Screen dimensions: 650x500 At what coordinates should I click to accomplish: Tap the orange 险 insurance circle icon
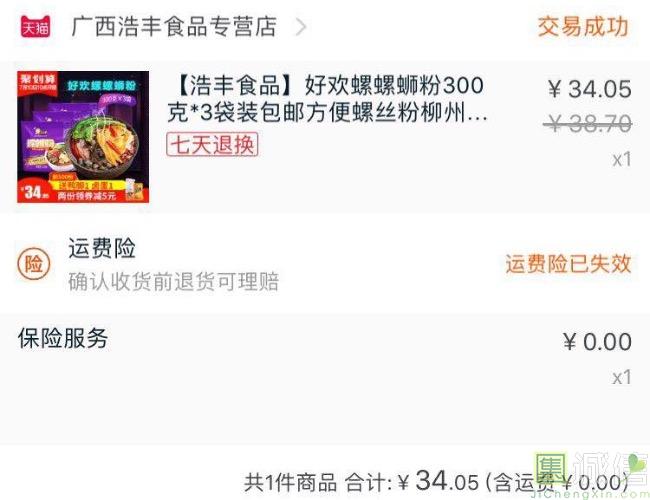(x=34, y=264)
